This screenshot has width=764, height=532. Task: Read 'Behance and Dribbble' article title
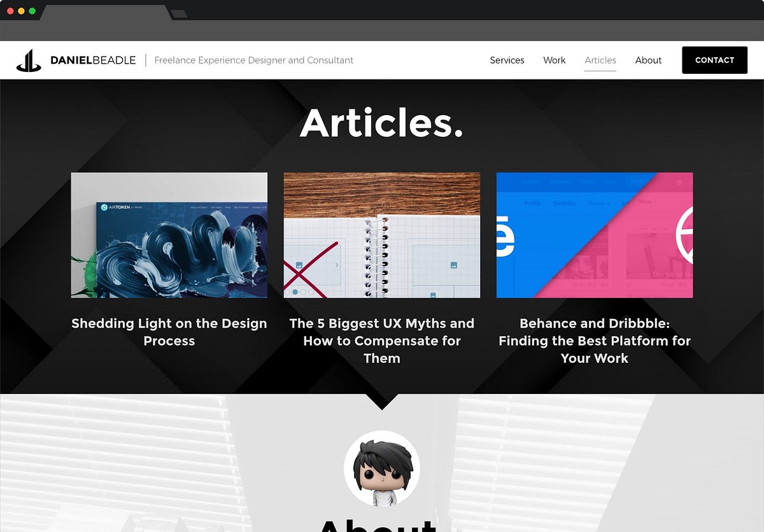pyautogui.click(x=595, y=340)
